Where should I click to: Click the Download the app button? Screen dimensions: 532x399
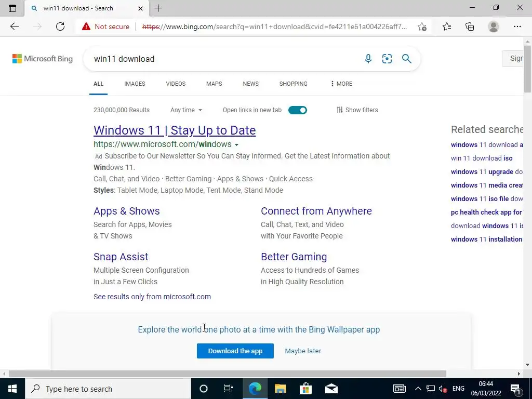235,351
